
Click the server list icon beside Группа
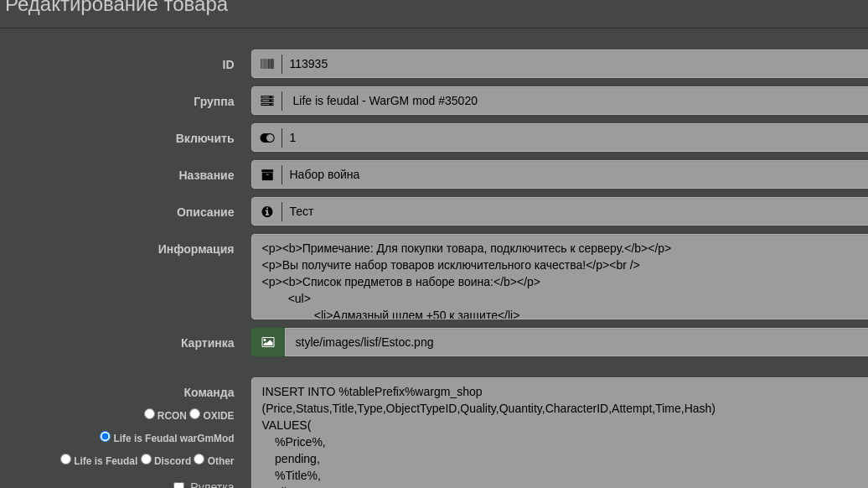pyautogui.click(x=267, y=101)
